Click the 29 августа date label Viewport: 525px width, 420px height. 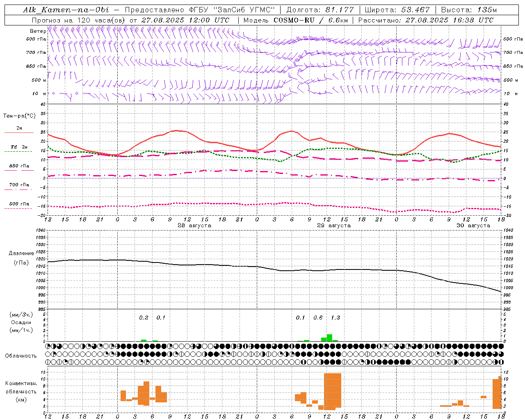pos(334,226)
